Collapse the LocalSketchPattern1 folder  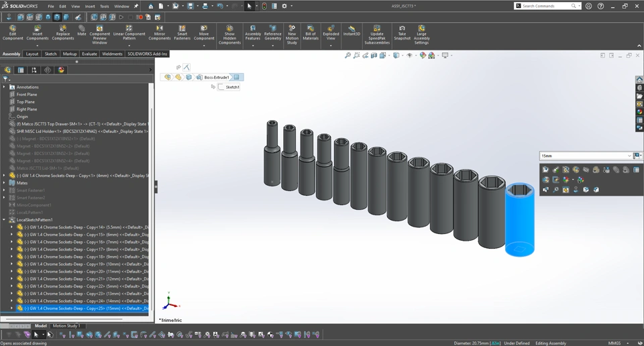click(x=4, y=220)
